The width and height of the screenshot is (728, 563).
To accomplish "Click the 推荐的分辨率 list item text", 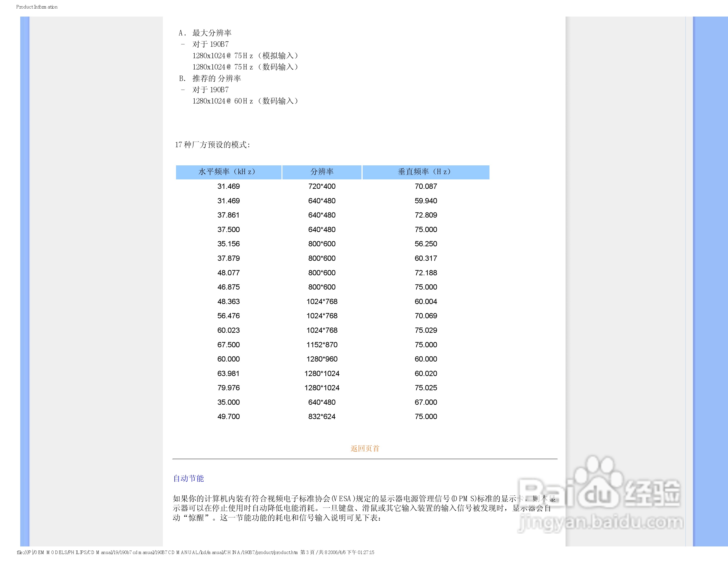I will [216, 78].
